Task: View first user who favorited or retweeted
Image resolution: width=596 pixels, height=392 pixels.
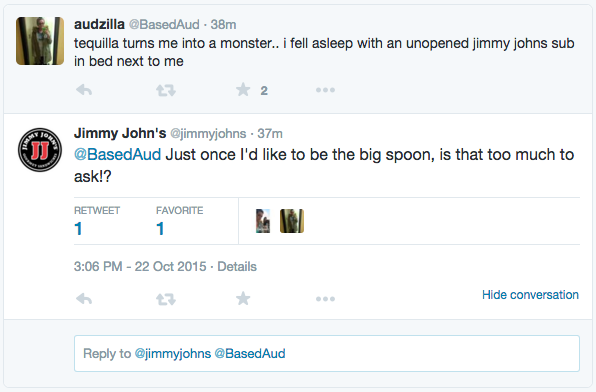Action: click(x=263, y=221)
